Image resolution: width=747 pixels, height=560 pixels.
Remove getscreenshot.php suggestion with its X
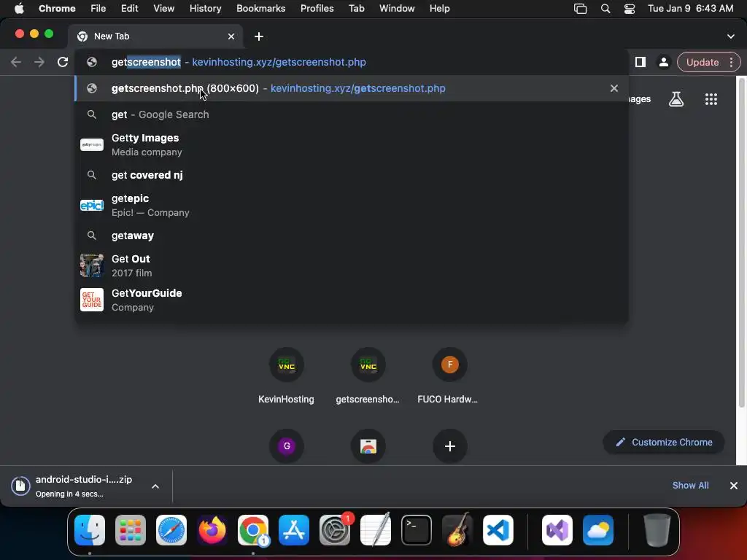coord(614,88)
